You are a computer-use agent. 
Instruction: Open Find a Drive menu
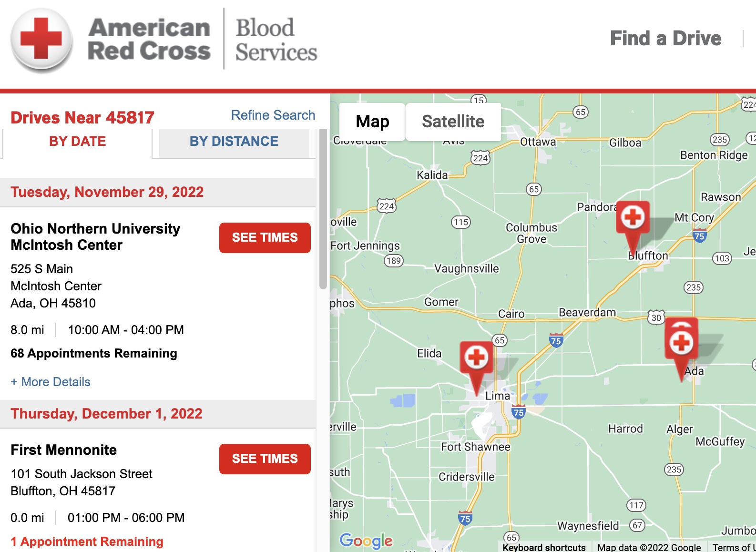pos(665,39)
